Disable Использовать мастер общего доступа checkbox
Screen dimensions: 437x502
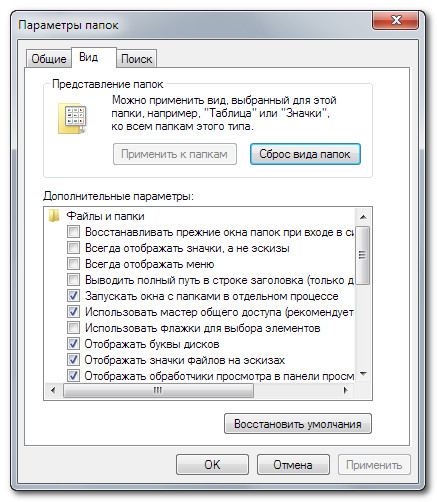tap(73, 311)
